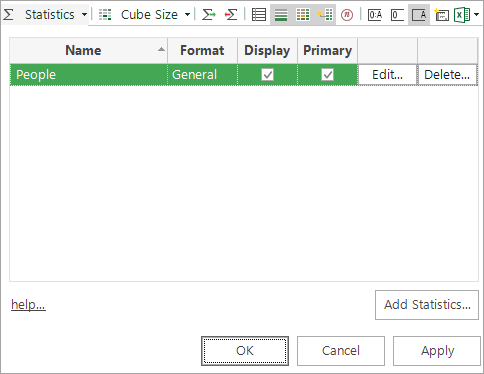
Task: Click the new table with star icon
Action: pyautogui.click(x=441, y=15)
